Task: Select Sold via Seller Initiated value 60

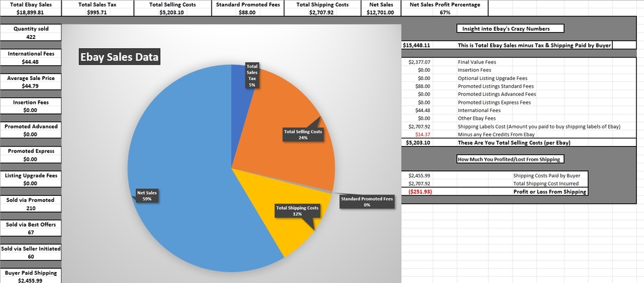Action: pyautogui.click(x=31, y=257)
